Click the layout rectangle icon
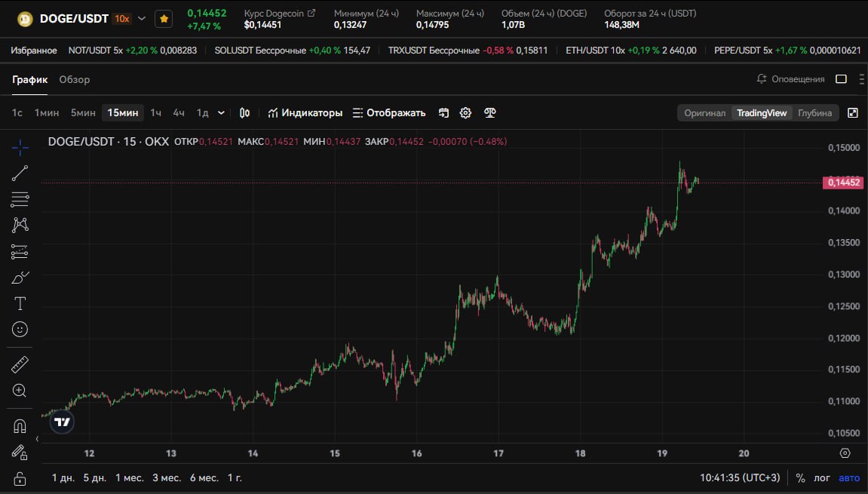868x494 pixels. tap(841, 79)
